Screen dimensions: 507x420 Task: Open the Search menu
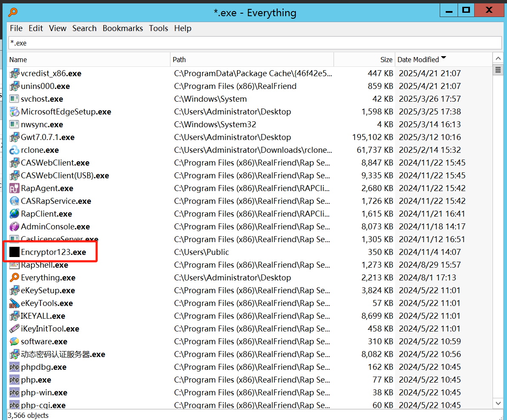coord(84,29)
